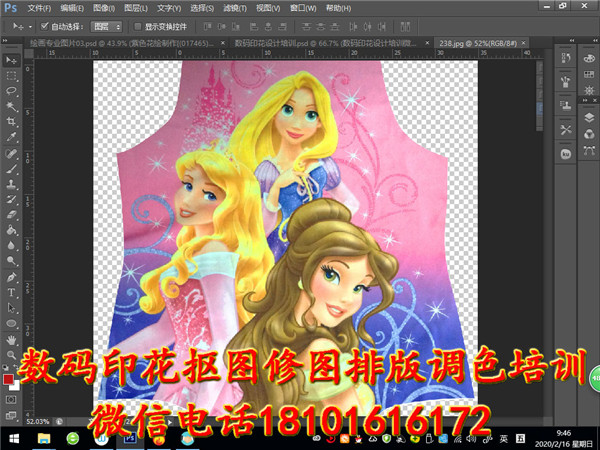Screen dimensions: 600x450
Task: Select the Crop tool
Action: (x=11, y=122)
